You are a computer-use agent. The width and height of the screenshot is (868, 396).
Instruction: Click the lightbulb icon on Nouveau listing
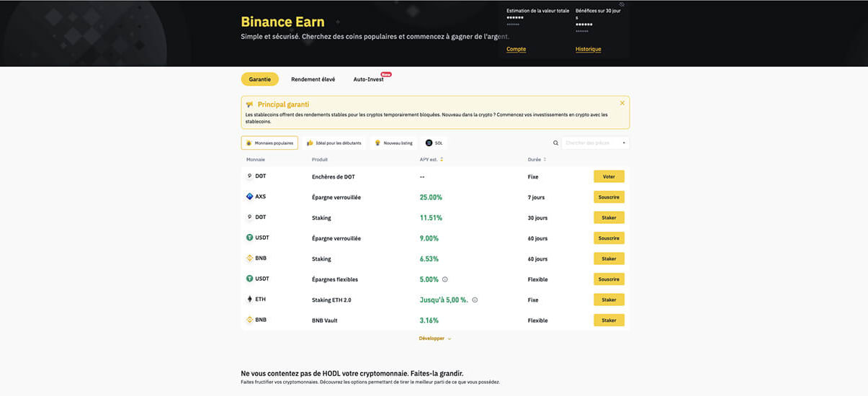pos(377,143)
